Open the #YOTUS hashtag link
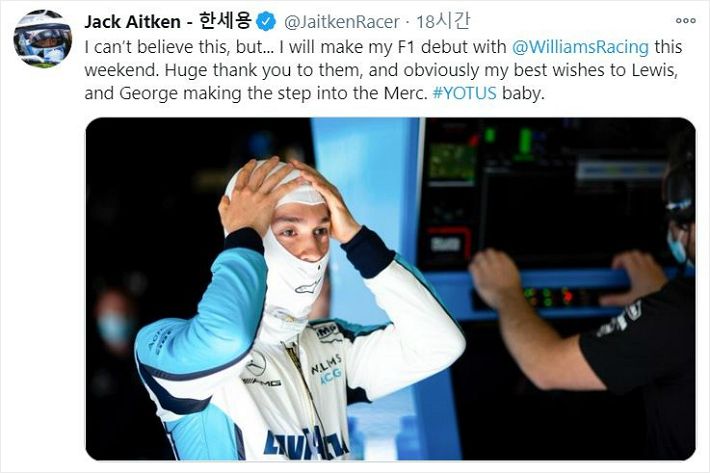Viewport: 710px width, 473px height. (465, 93)
